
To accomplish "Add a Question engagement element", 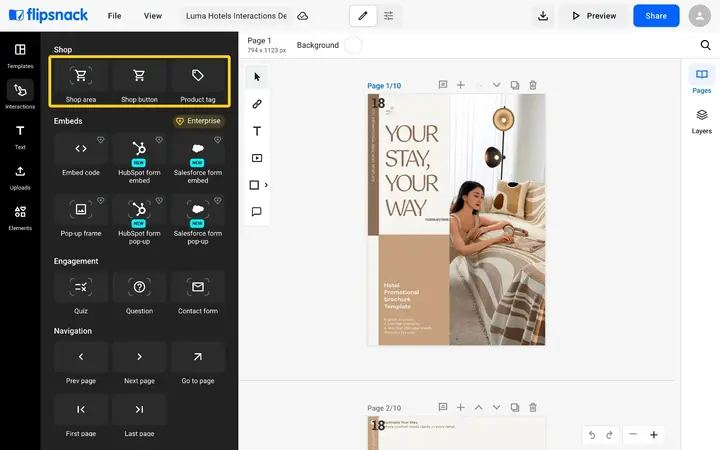I will [139, 293].
